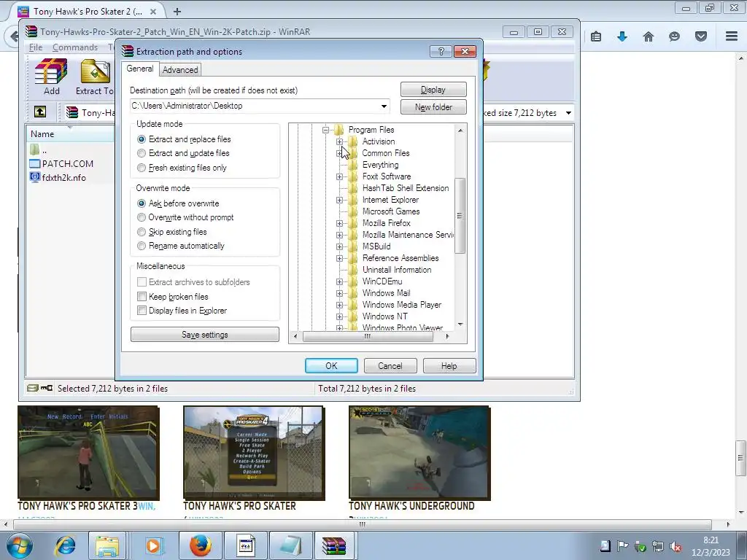Click the dialog help question mark button
Screen dimensions: 747x560
[441, 52]
